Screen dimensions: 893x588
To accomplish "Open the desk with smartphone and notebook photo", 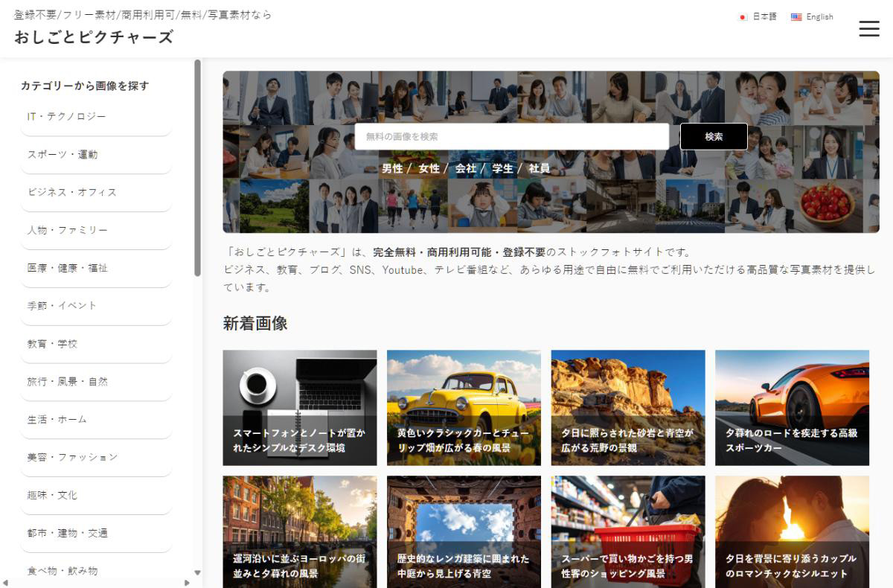I will (300, 408).
